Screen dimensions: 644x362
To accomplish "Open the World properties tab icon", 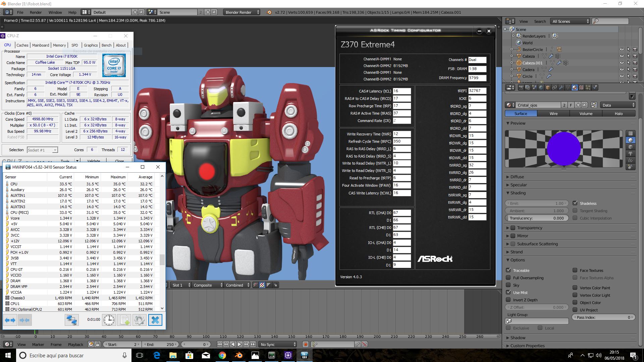I will (541, 88).
